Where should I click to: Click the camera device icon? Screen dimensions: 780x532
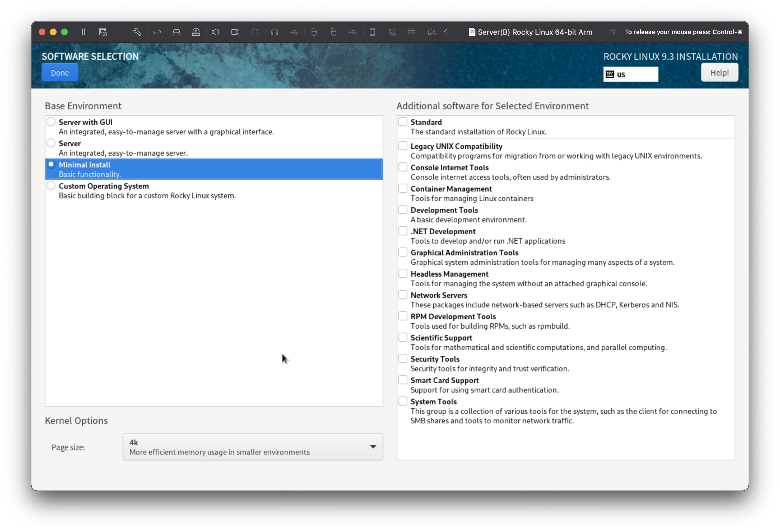pos(235,32)
